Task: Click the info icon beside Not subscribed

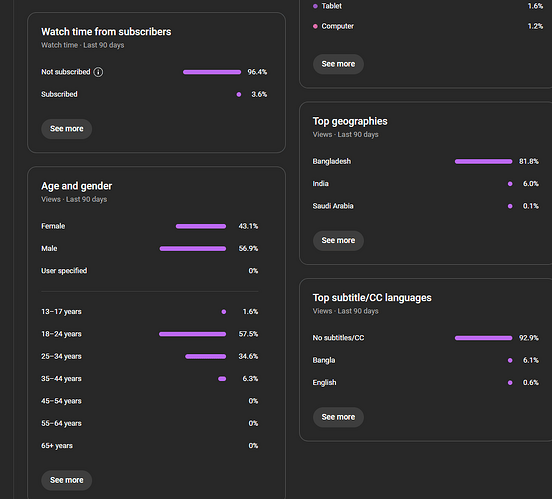Action: click(x=98, y=72)
